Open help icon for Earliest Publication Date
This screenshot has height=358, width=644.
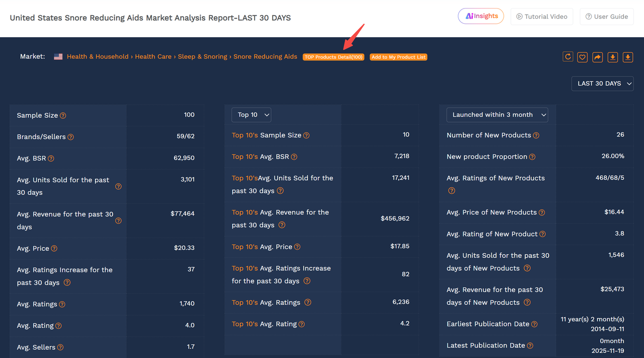point(534,324)
